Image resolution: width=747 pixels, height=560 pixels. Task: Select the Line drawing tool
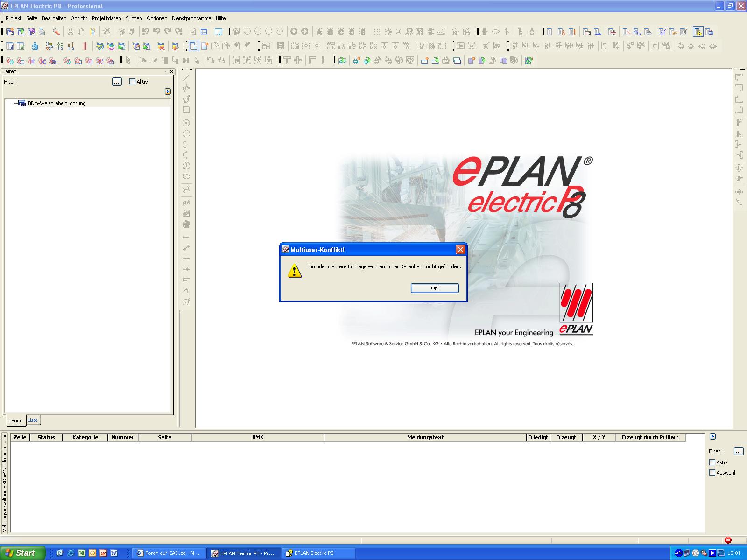pos(186,77)
